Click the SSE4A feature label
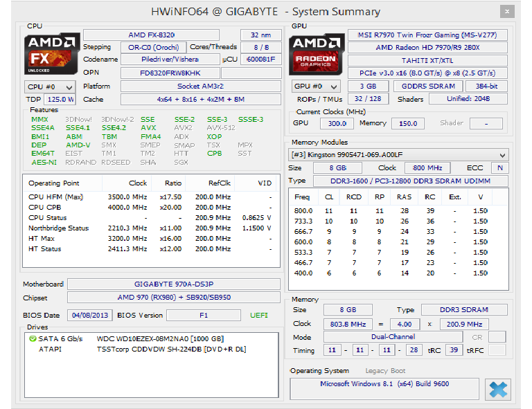Screen dimensions: 532x409 click(43, 128)
